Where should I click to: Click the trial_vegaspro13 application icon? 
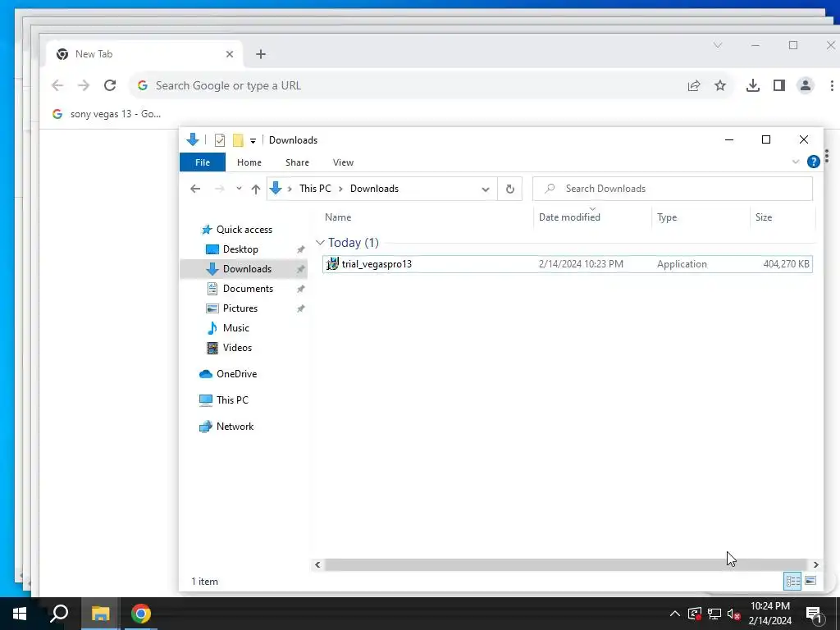point(333,263)
